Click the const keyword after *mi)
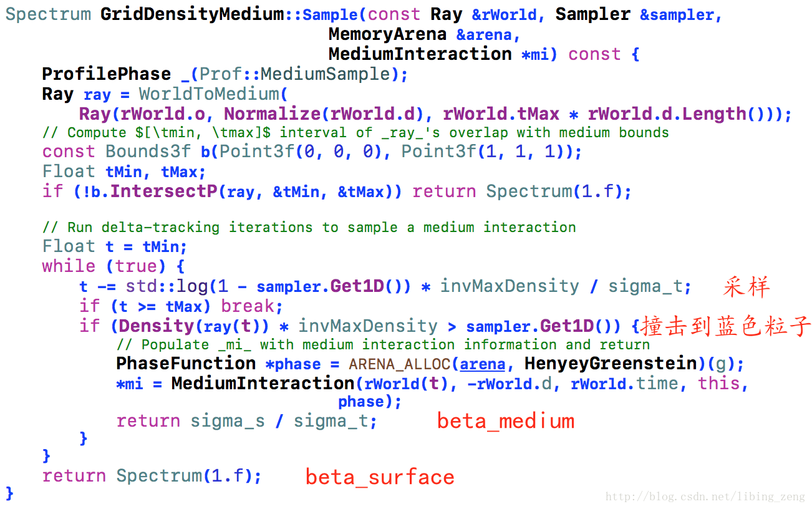This screenshot has height=509, width=812. (594, 54)
